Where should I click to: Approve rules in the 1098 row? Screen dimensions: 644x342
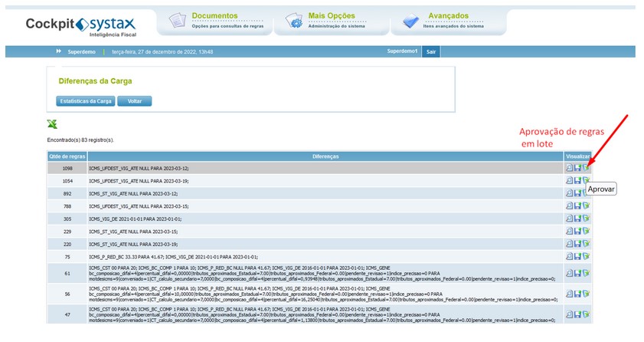point(586,168)
